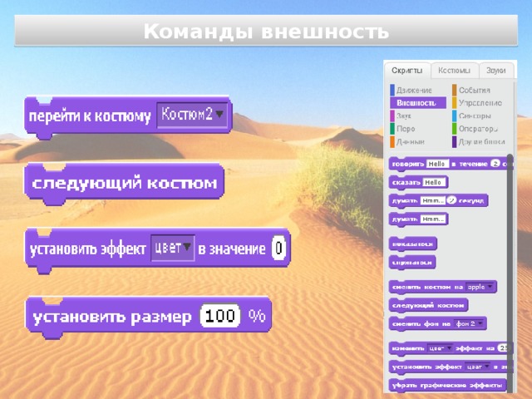
Task: Click the palette vertical scrollbar
Action: (510, 273)
